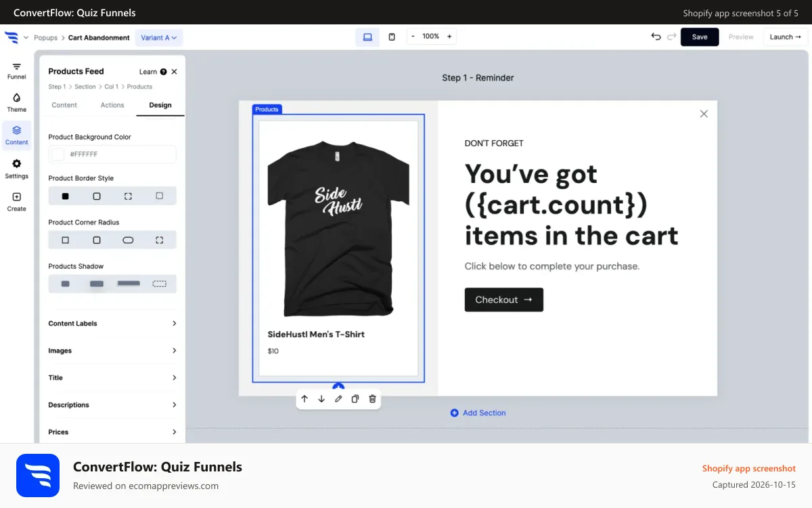Select no-shadow dashed outline option
This screenshot has height=508, width=812.
coord(160,284)
